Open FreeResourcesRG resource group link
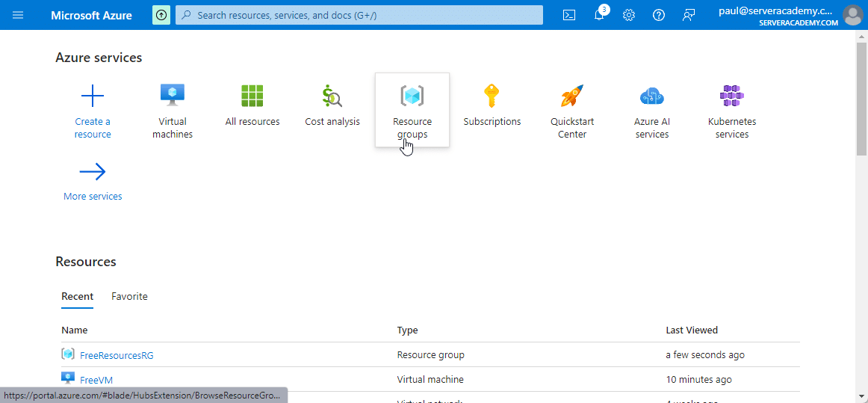The width and height of the screenshot is (868, 403). click(x=117, y=355)
